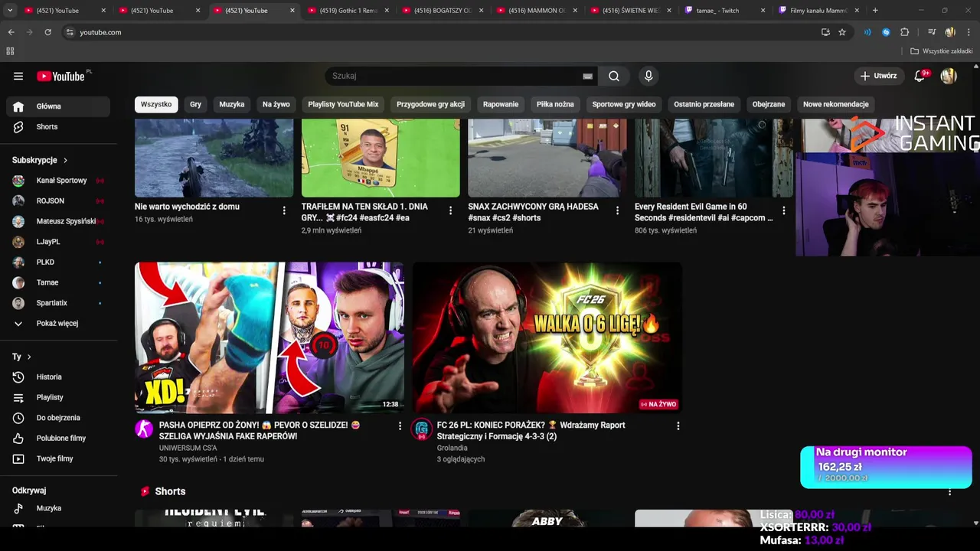Open Wszystkie zakładki bookmarks folder

pyautogui.click(x=942, y=51)
